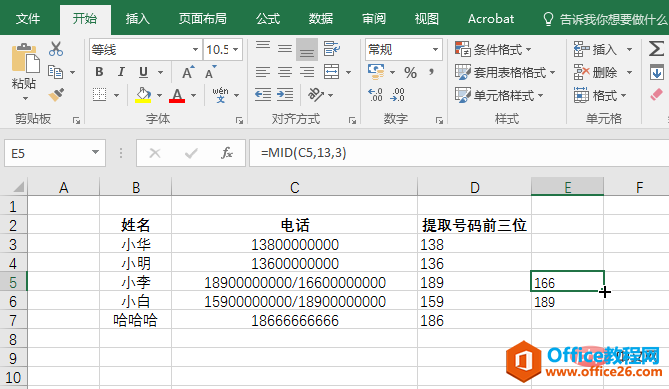Open 字体 font dialog launcher
Screen dimensions: 669x389
[x=239, y=121]
